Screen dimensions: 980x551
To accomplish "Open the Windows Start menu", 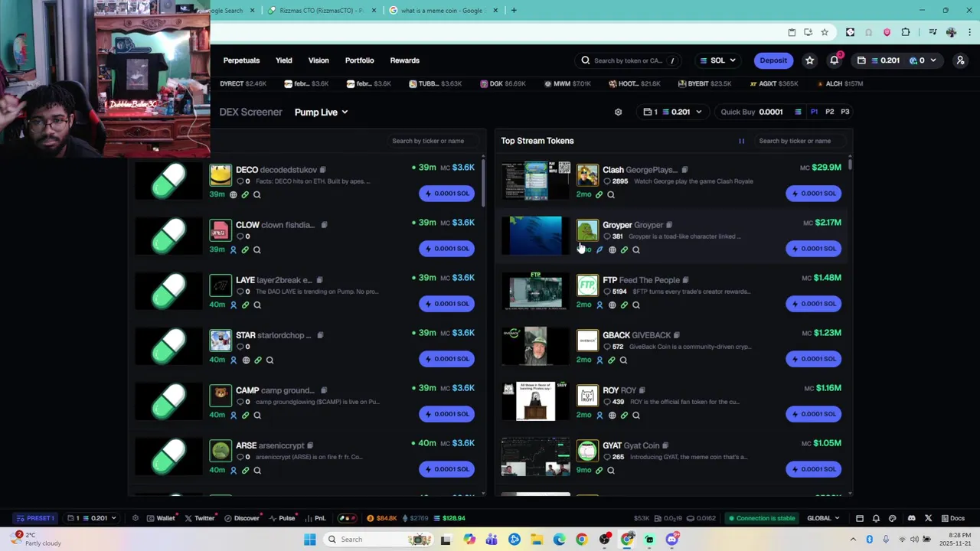I will tap(309, 540).
